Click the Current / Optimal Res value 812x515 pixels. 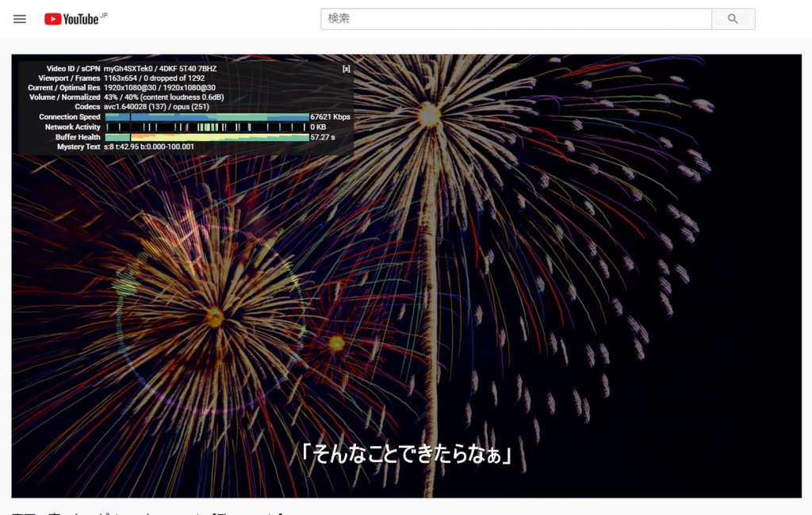pyautogui.click(x=159, y=88)
